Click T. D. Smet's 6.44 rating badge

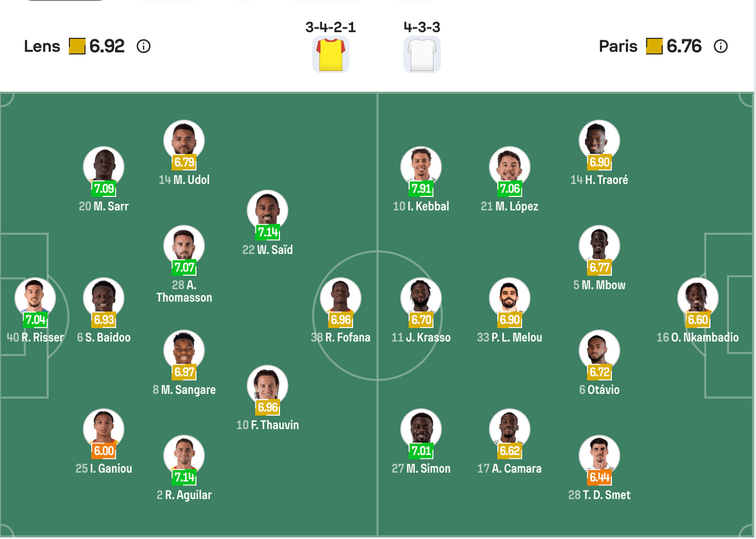(x=599, y=477)
